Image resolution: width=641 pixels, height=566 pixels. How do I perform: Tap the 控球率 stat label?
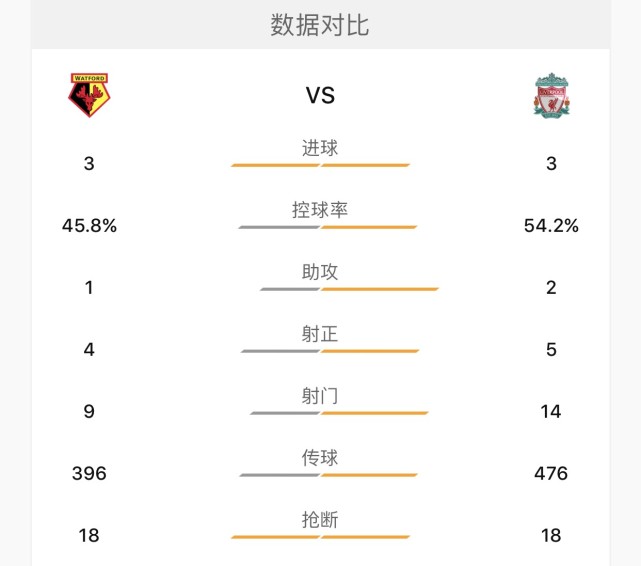click(320, 210)
